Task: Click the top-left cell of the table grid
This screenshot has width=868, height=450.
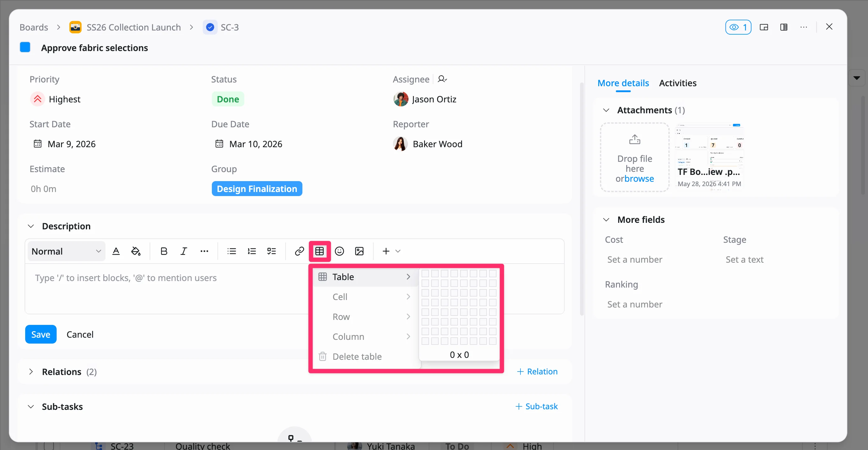Action: [425, 273]
